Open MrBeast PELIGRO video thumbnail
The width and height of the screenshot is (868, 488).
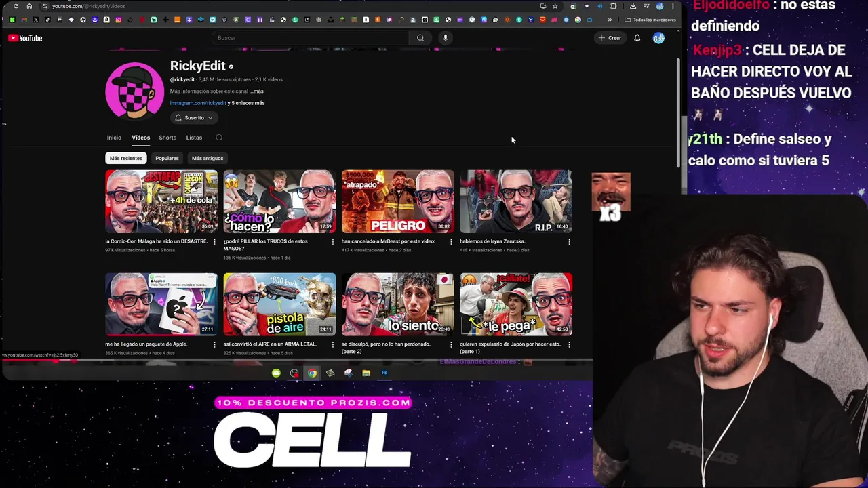[x=398, y=201]
